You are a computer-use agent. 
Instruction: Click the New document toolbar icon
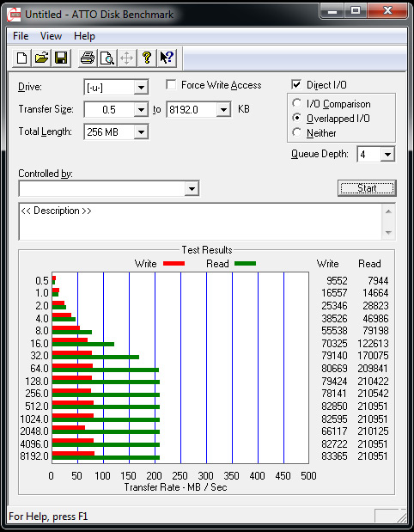[21, 58]
